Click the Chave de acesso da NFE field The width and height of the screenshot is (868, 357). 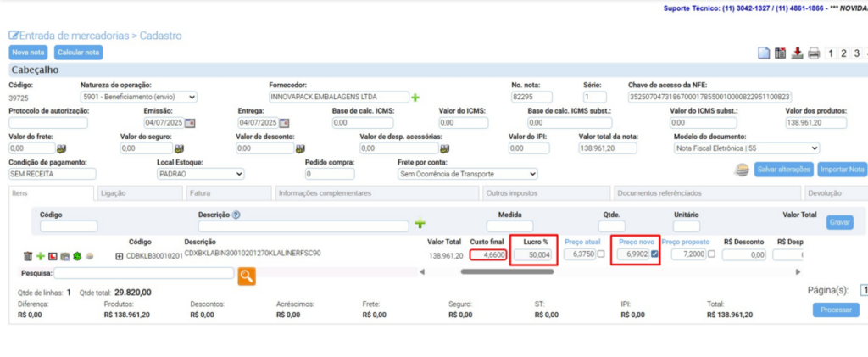(x=710, y=97)
